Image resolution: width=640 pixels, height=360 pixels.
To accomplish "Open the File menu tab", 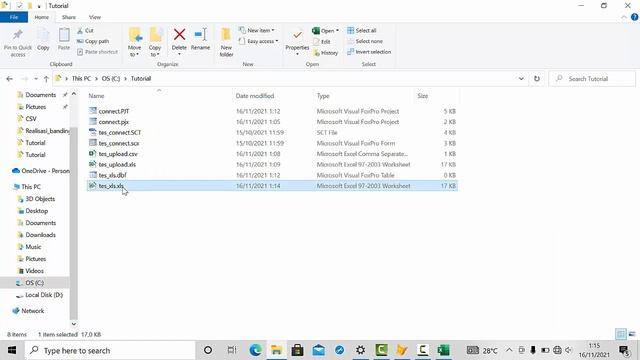I will [x=14, y=17].
